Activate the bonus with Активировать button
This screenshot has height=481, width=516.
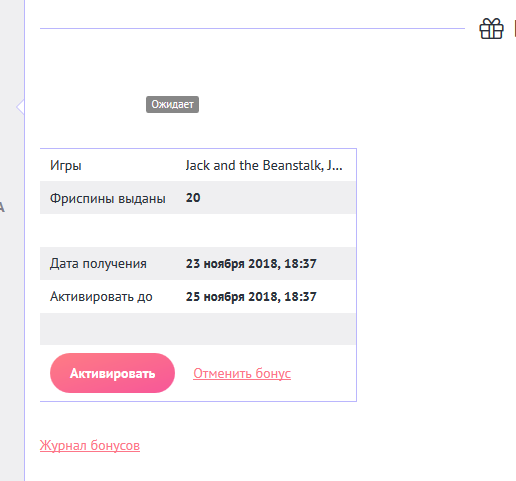click(x=112, y=373)
